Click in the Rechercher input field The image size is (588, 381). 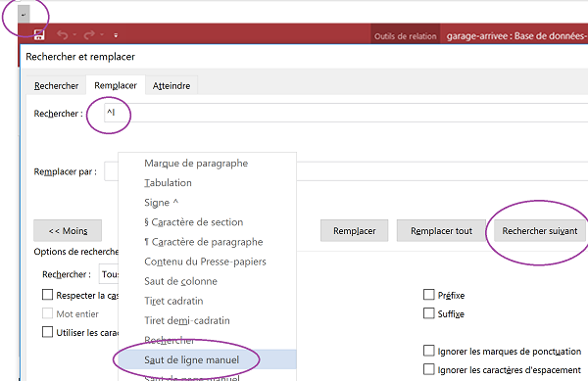click(x=346, y=113)
